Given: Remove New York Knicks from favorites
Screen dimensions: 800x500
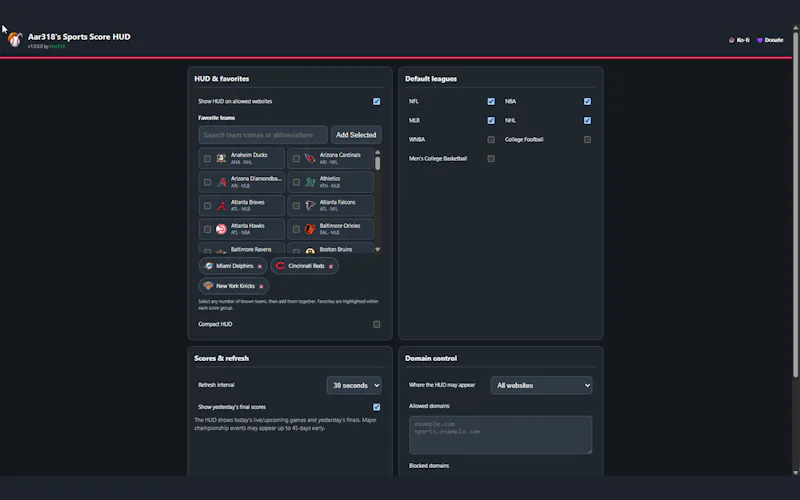Looking at the screenshot, I should point(261,287).
